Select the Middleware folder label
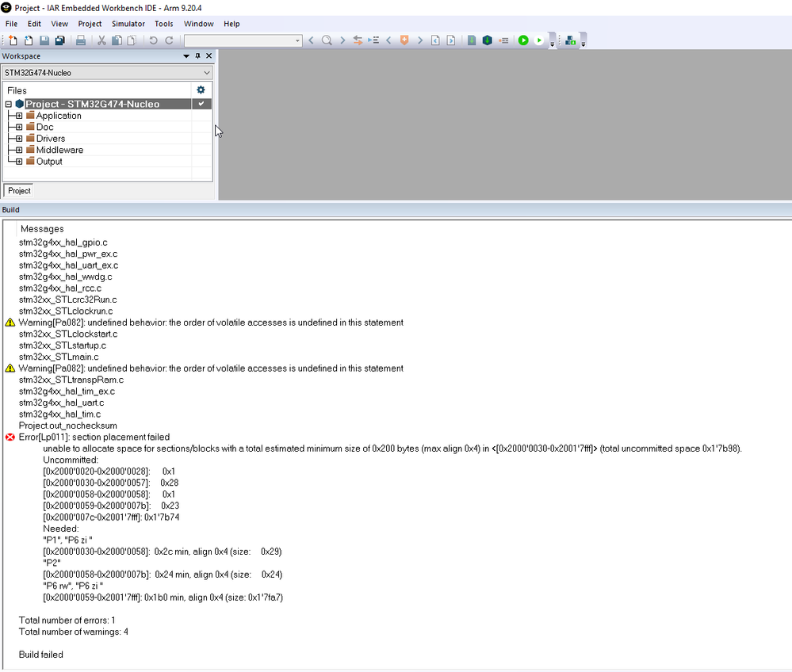792x672 pixels. tap(59, 150)
